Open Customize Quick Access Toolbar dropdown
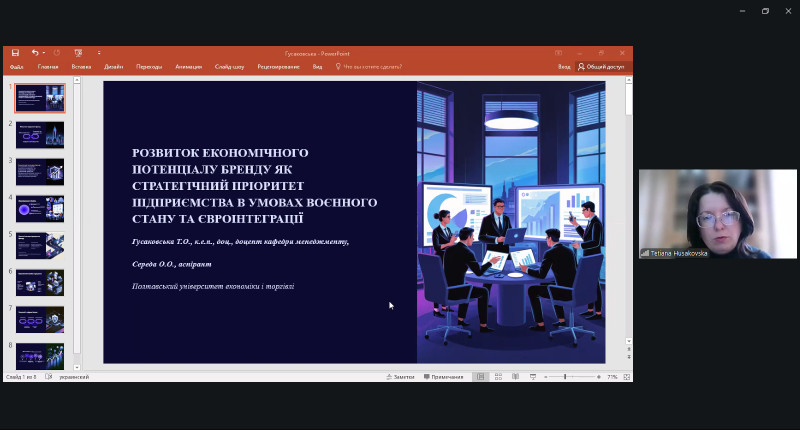The image size is (800, 430). 99,52
